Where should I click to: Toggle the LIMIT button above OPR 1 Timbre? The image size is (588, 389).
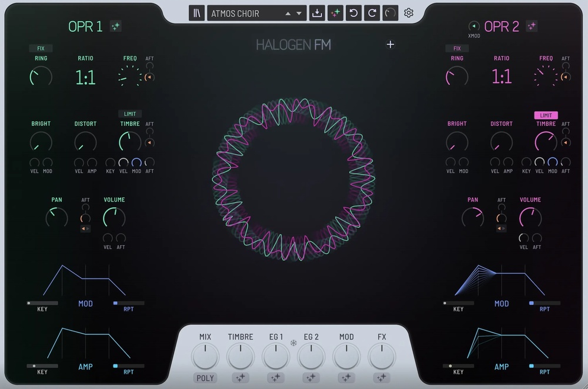(x=130, y=114)
